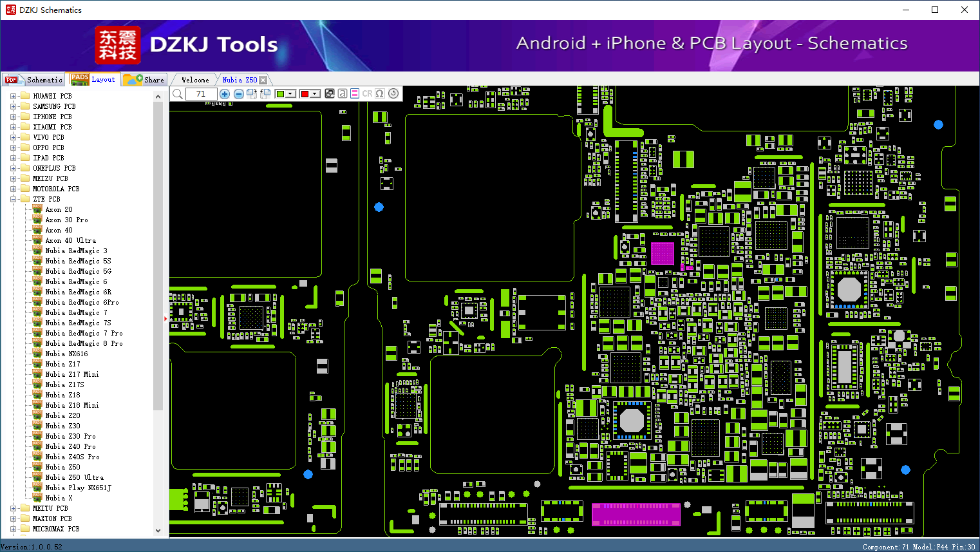The image size is (980, 552).
Task: Select the magenta highlighted square chip on board
Action: point(663,253)
